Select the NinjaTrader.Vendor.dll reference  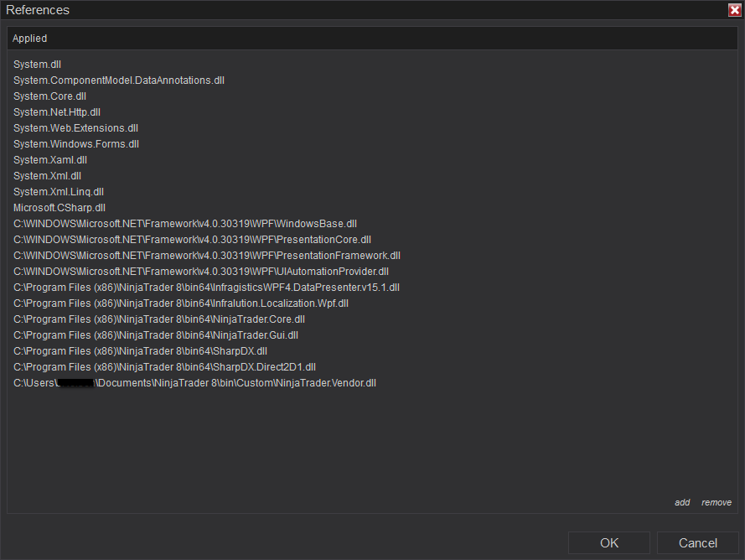pyautogui.click(x=195, y=383)
